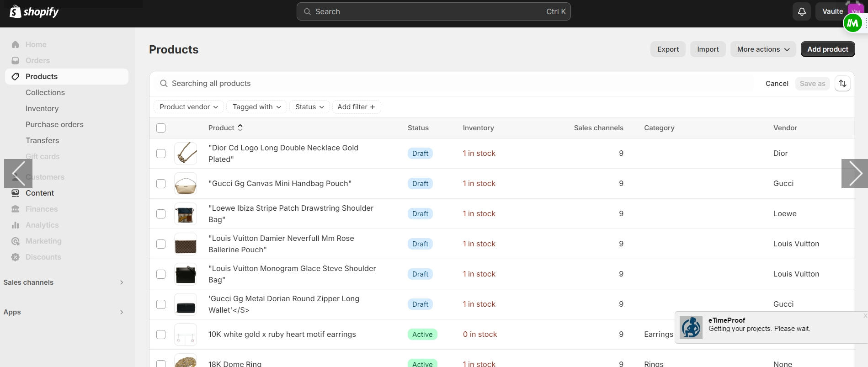Select the Monogram Glace Steve bag checkbox
The width and height of the screenshot is (868, 367).
tap(161, 274)
